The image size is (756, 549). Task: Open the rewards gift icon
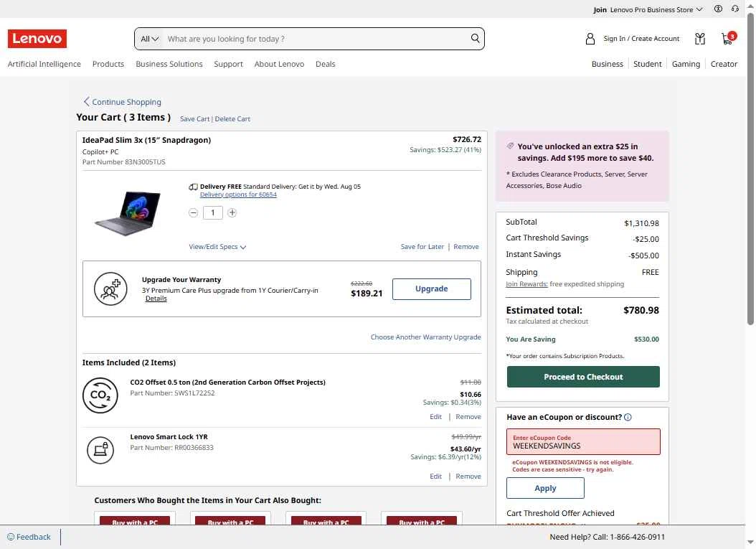(699, 39)
